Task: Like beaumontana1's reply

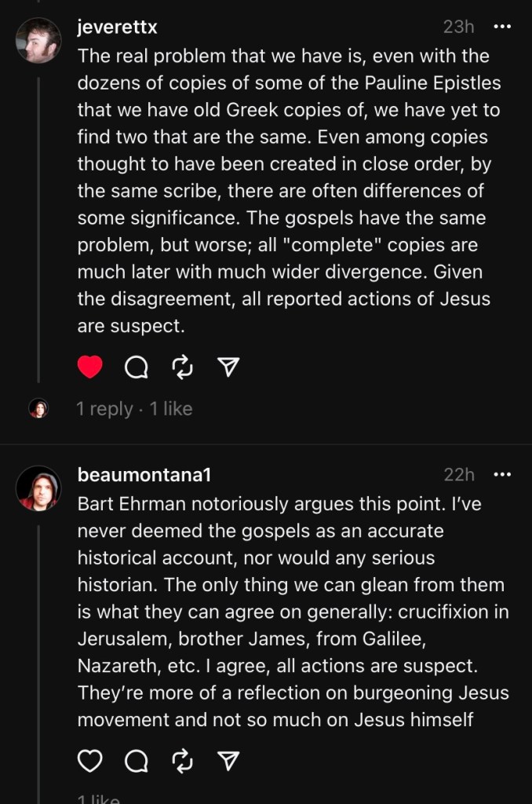Action: (90, 760)
